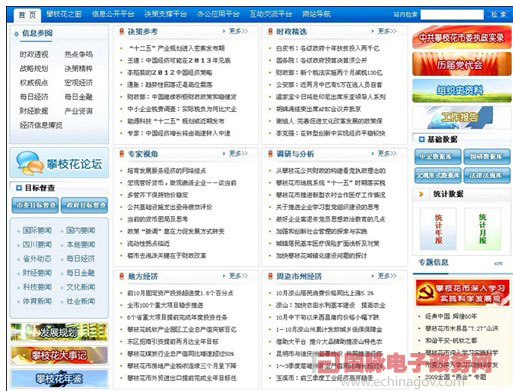513x391 pixels.
Task: Click the 国研数据库 button
Action: [487, 157]
